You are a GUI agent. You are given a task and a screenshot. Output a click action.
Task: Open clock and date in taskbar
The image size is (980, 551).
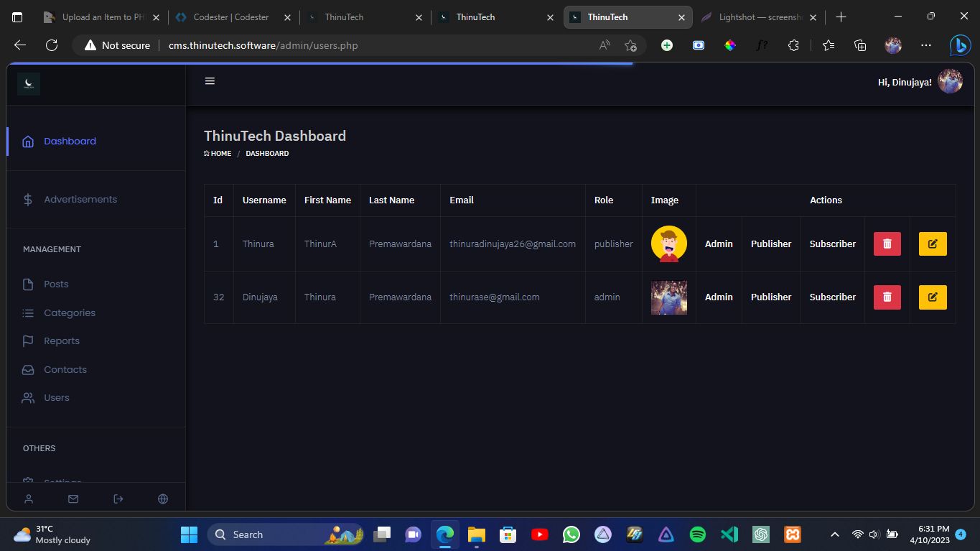[x=930, y=534]
